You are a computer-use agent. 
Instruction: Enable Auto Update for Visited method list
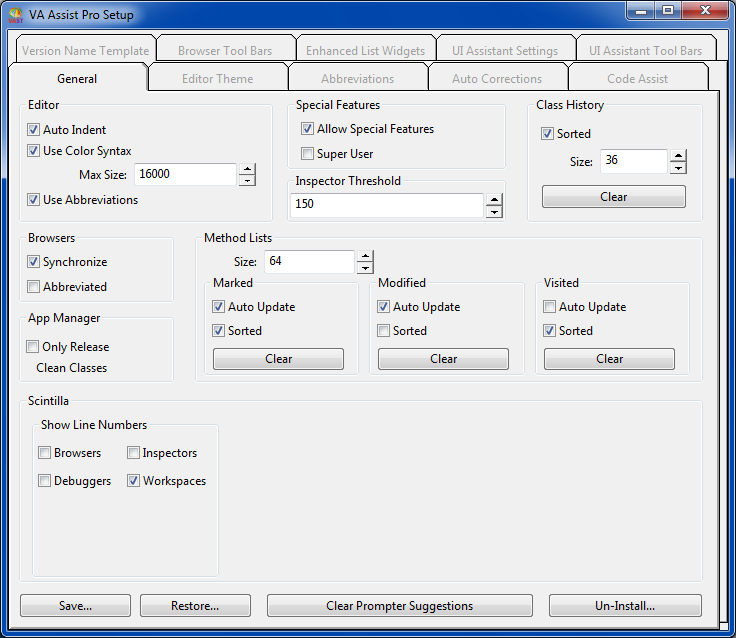click(x=550, y=307)
